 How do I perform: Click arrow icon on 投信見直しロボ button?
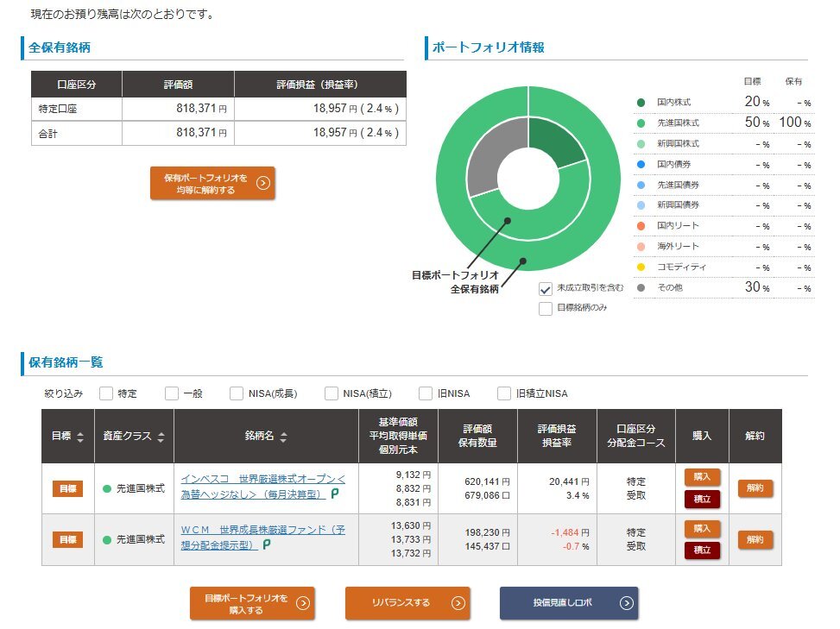point(626,603)
